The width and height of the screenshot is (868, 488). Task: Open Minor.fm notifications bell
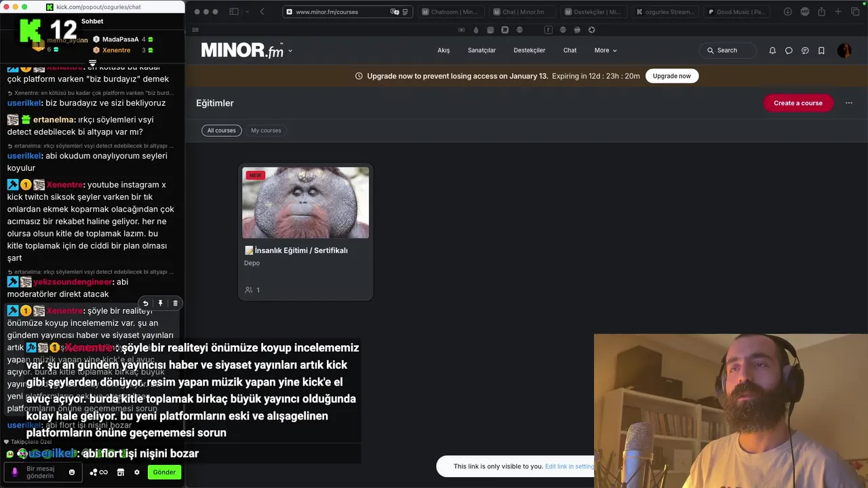[772, 50]
